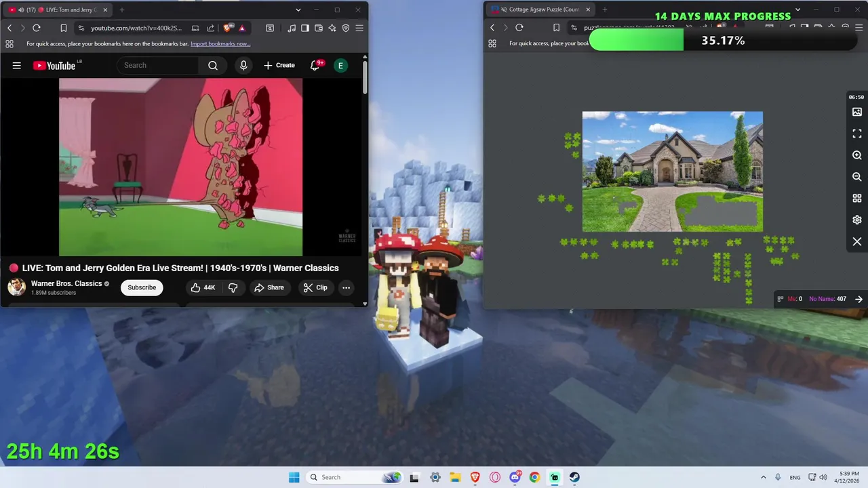Open more actions three-dot menu under video
The image size is (868, 488).
tap(346, 287)
